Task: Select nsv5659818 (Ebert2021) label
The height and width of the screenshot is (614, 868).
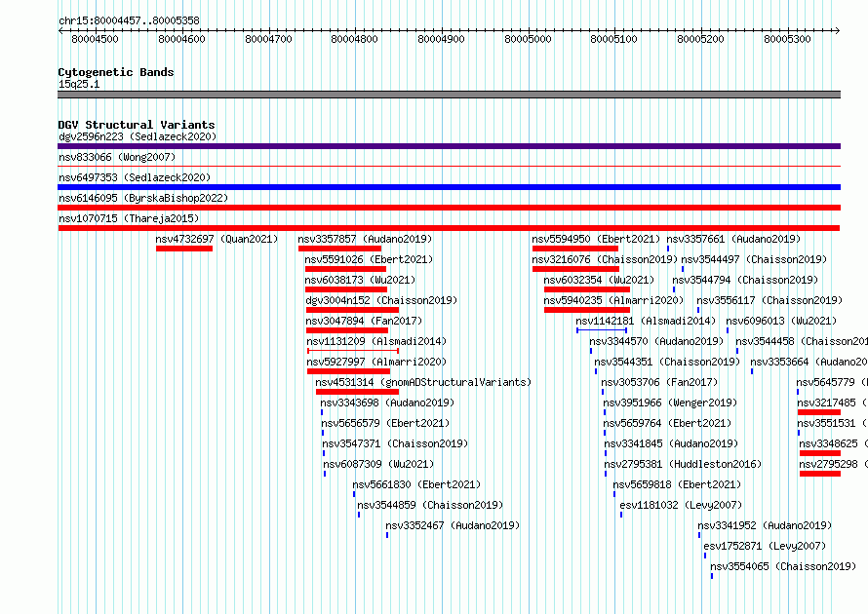Action: [677, 484]
